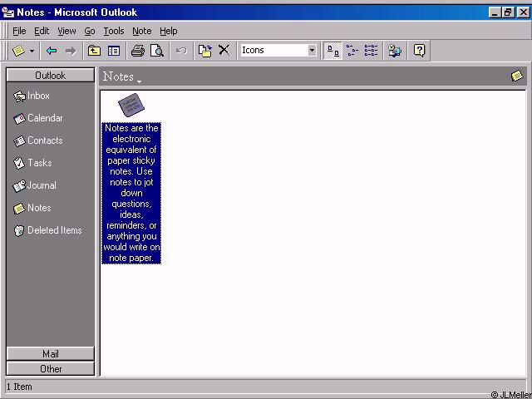This screenshot has height=399, width=532.
Task: Click the Other group button
Action: [x=51, y=369]
